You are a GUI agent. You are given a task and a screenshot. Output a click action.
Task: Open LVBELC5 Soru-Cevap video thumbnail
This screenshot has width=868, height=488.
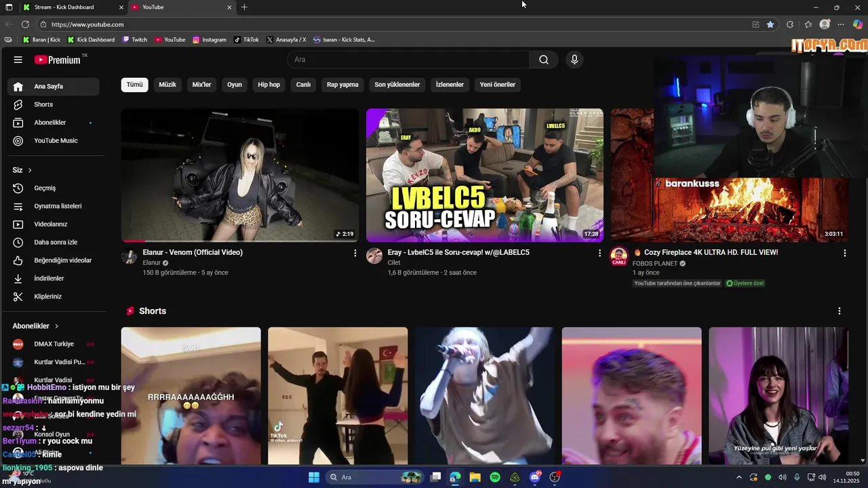(x=485, y=175)
